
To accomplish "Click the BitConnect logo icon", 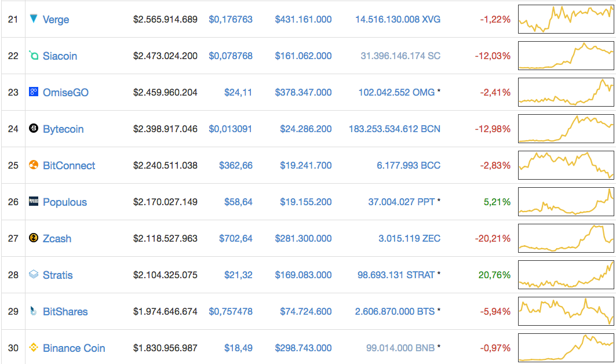I will click(34, 165).
